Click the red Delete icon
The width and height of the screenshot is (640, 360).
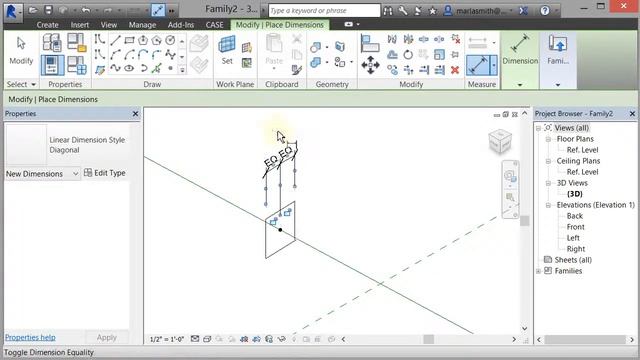tap(455, 70)
